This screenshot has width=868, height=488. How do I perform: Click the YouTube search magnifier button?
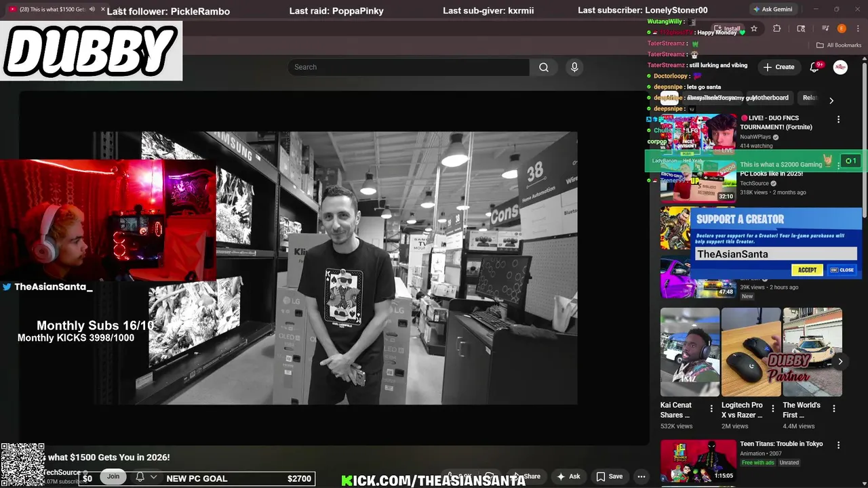coord(543,67)
